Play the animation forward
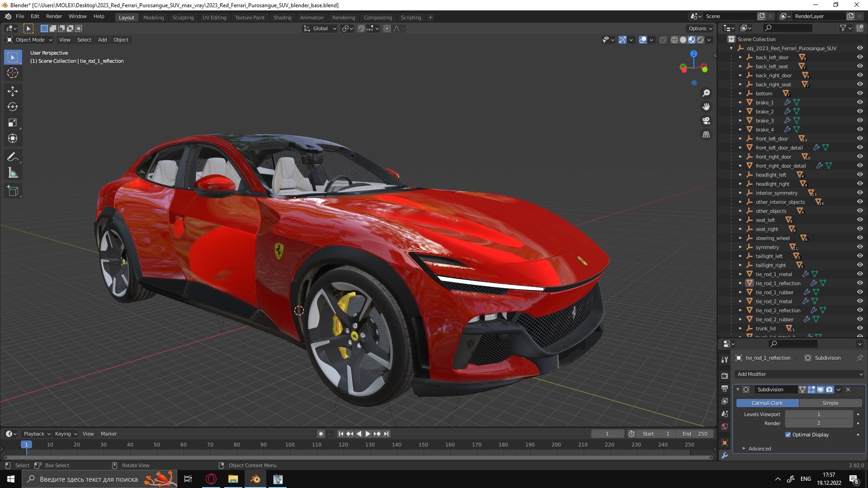Image resolution: width=868 pixels, height=488 pixels. [368, 434]
